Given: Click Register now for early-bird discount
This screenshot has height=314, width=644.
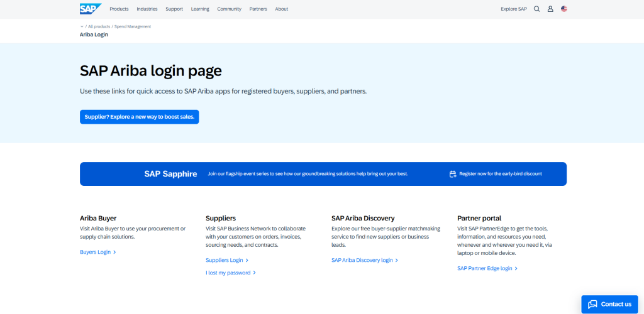Looking at the screenshot, I should pos(500,174).
